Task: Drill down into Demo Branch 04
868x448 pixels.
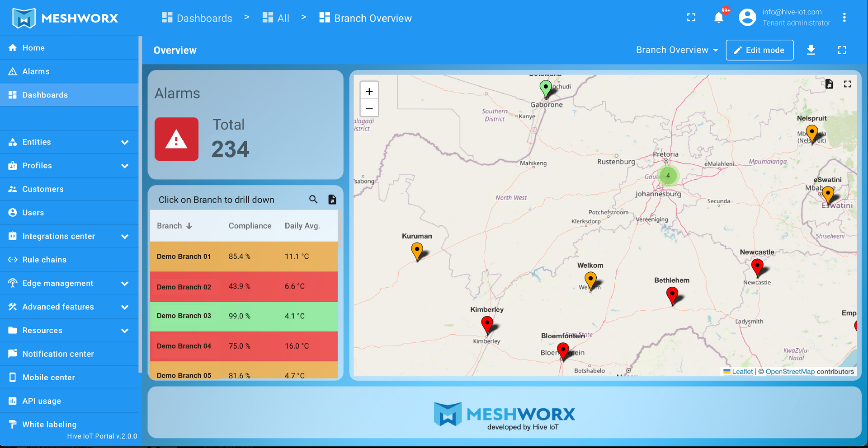Action: pos(244,346)
